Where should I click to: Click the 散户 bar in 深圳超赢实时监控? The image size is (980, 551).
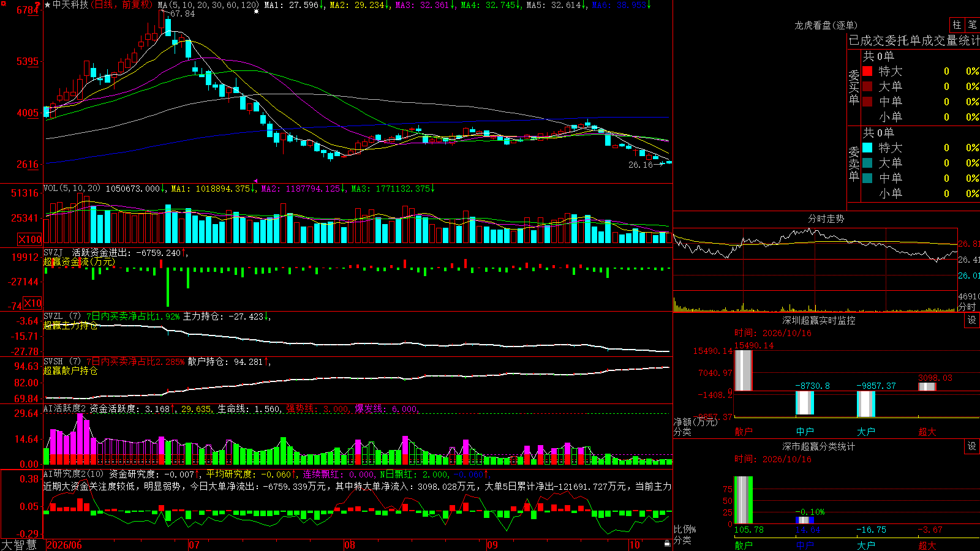(743, 370)
